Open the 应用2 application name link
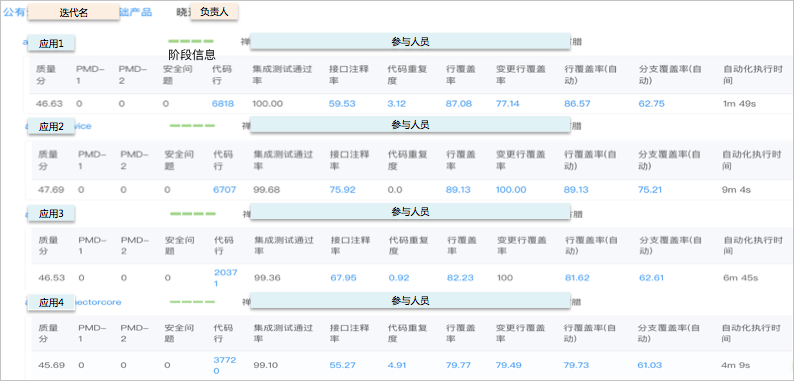The width and height of the screenshot is (794, 381). [58, 126]
